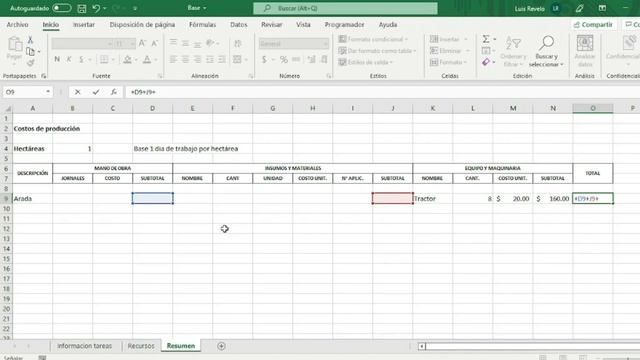The height and width of the screenshot is (360, 640).
Task: Click the Compartir button
Action: pos(593,24)
